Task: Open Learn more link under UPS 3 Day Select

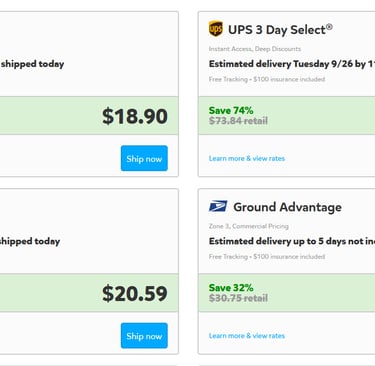Action: coord(247,158)
